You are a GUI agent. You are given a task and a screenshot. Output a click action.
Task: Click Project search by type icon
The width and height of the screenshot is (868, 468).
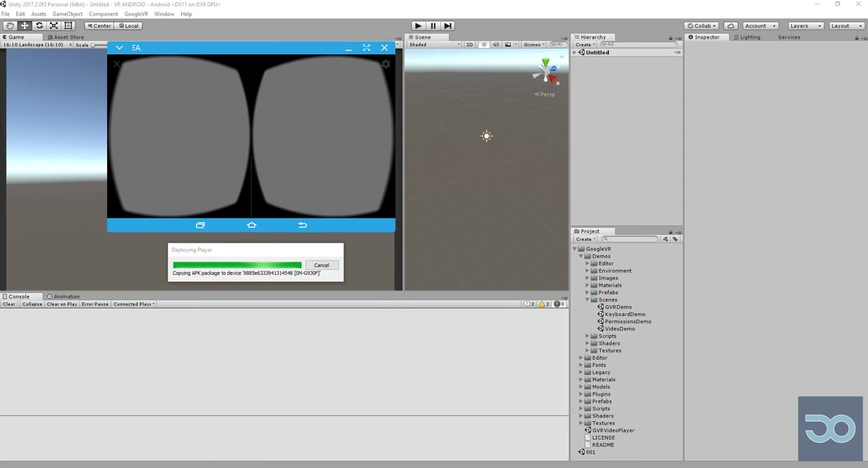[665, 239]
